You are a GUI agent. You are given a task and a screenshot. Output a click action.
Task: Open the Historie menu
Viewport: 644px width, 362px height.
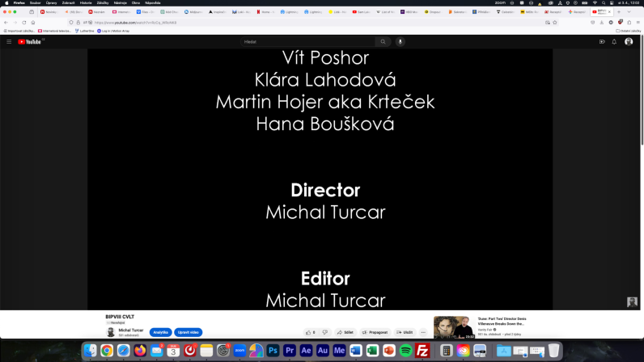(86, 3)
